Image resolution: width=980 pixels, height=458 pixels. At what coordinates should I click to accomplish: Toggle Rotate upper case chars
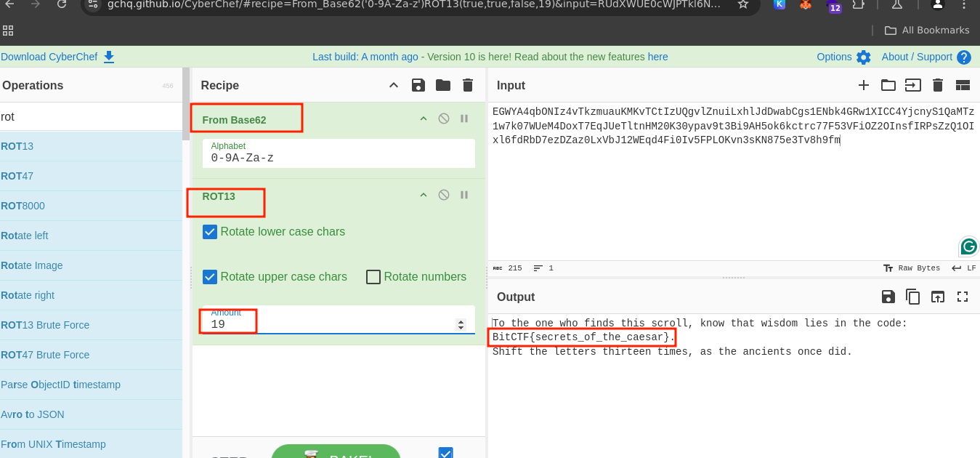[210, 277]
